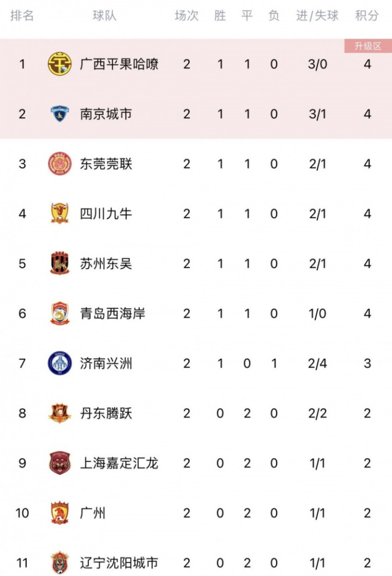Open the 青岛西海岸 team name link

point(113,313)
